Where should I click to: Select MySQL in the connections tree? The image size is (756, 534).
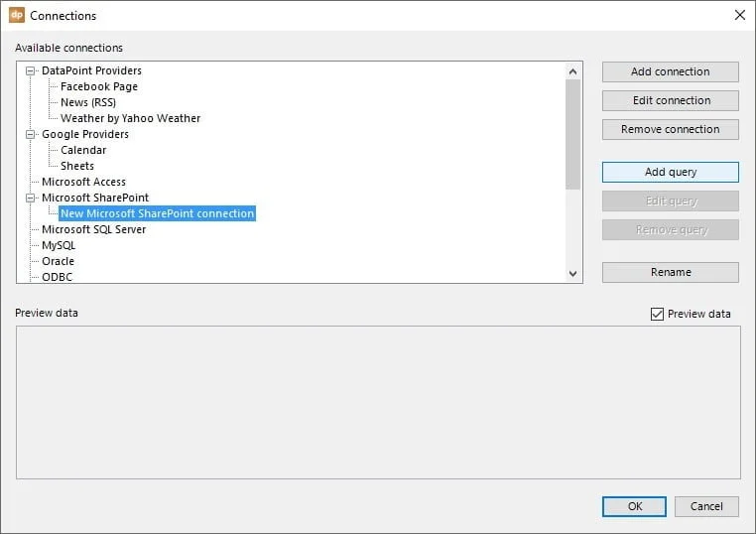(59, 245)
